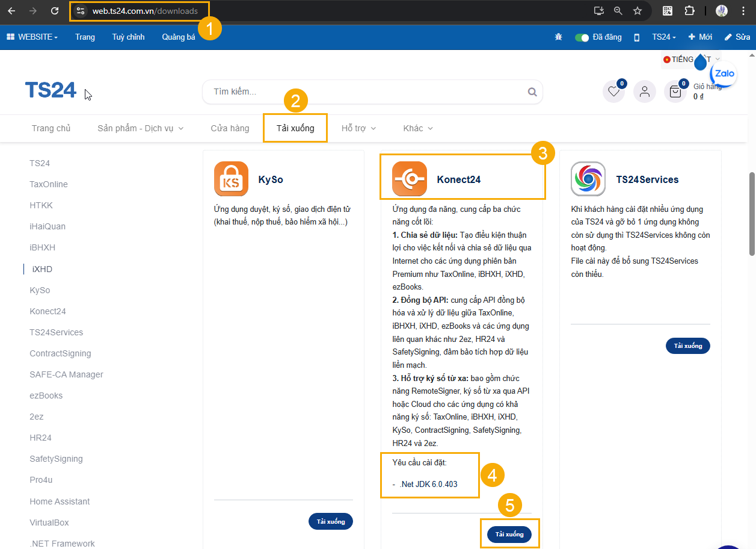Select TS24 in sidebar list
The width and height of the screenshot is (756, 549).
(x=40, y=163)
